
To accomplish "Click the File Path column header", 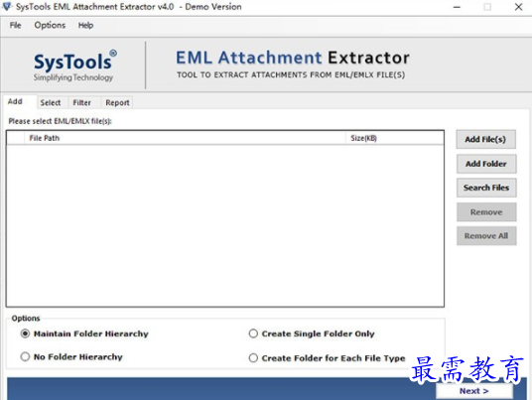I will (185, 138).
